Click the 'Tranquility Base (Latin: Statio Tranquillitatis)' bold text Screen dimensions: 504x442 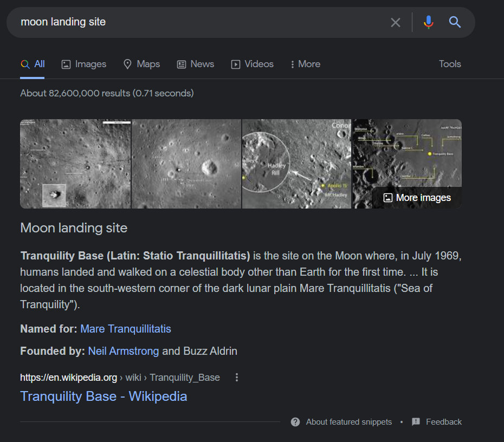click(135, 256)
